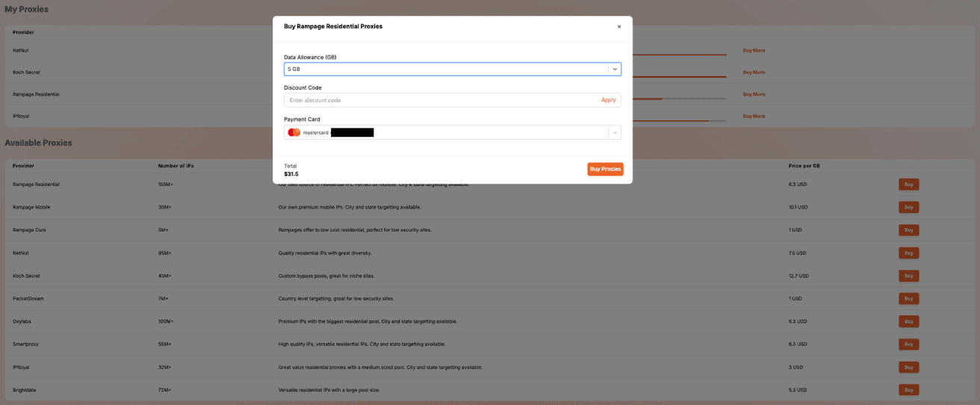
Task: Click Buy in IPRoyal available row
Action: 908,367
